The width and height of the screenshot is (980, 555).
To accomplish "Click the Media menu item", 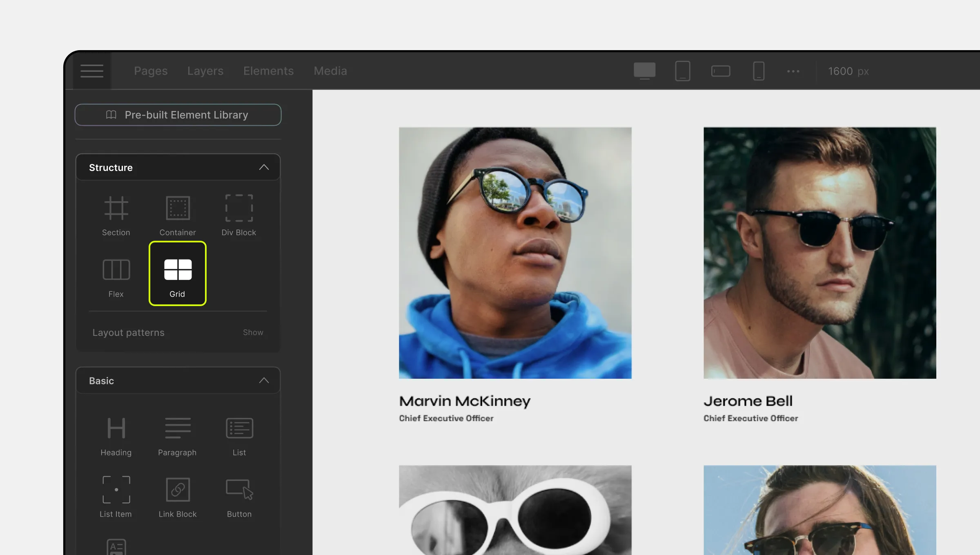I will pyautogui.click(x=330, y=71).
